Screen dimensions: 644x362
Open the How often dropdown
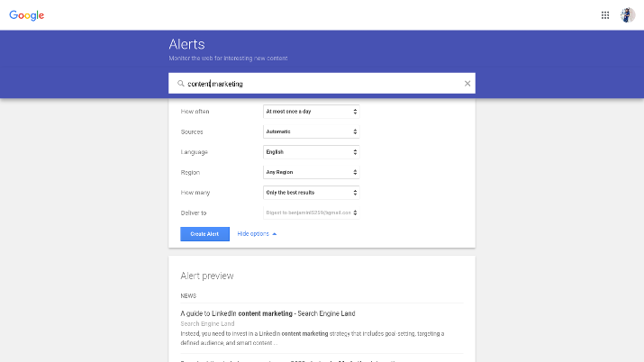click(x=312, y=112)
